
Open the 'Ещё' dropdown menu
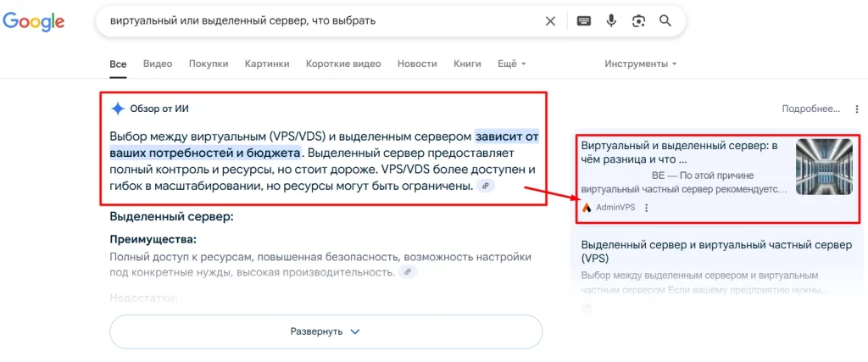[x=511, y=64]
